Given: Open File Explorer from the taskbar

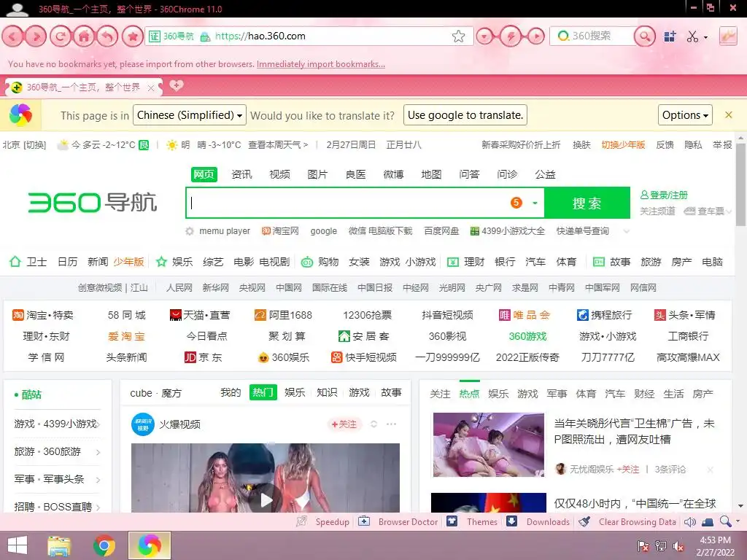Looking at the screenshot, I should (x=59, y=545).
